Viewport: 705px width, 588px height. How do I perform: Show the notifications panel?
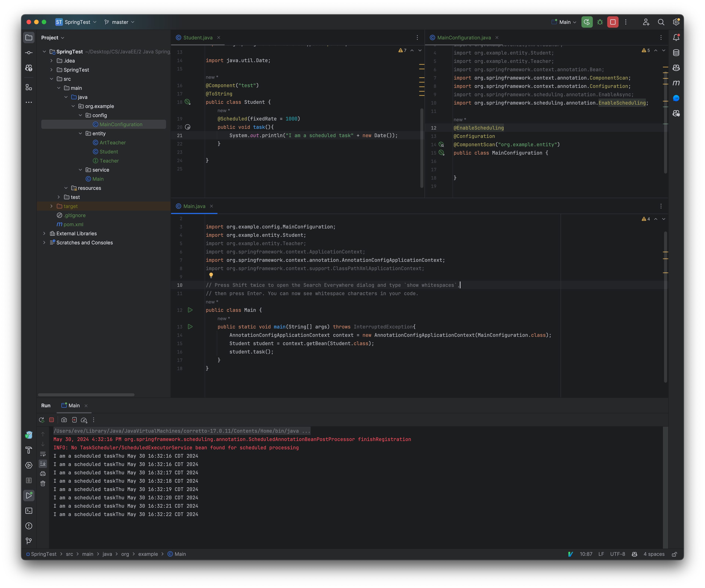coord(676,37)
